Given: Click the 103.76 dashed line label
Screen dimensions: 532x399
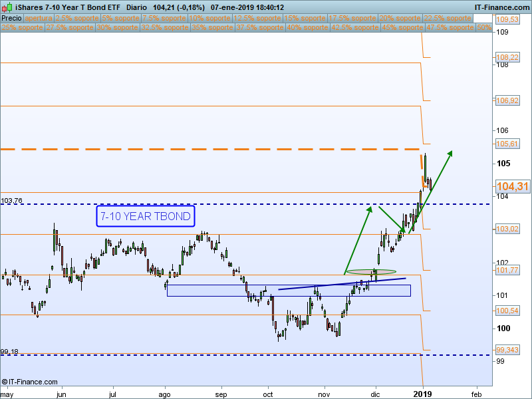Looking at the screenshot, I should coord(12,200).
